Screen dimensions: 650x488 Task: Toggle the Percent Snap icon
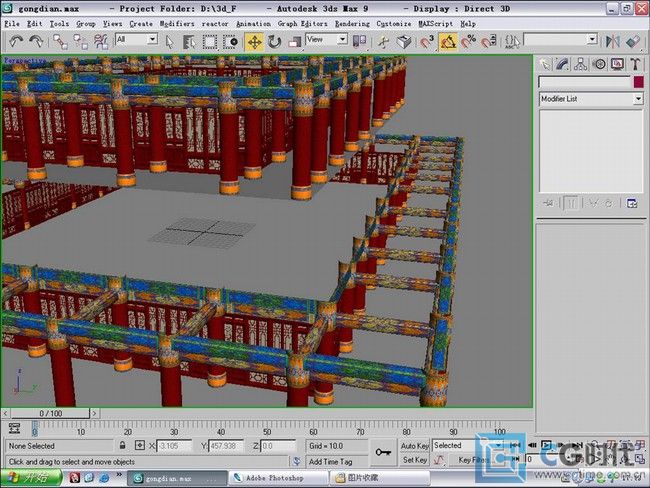click(x=468, y=41)
